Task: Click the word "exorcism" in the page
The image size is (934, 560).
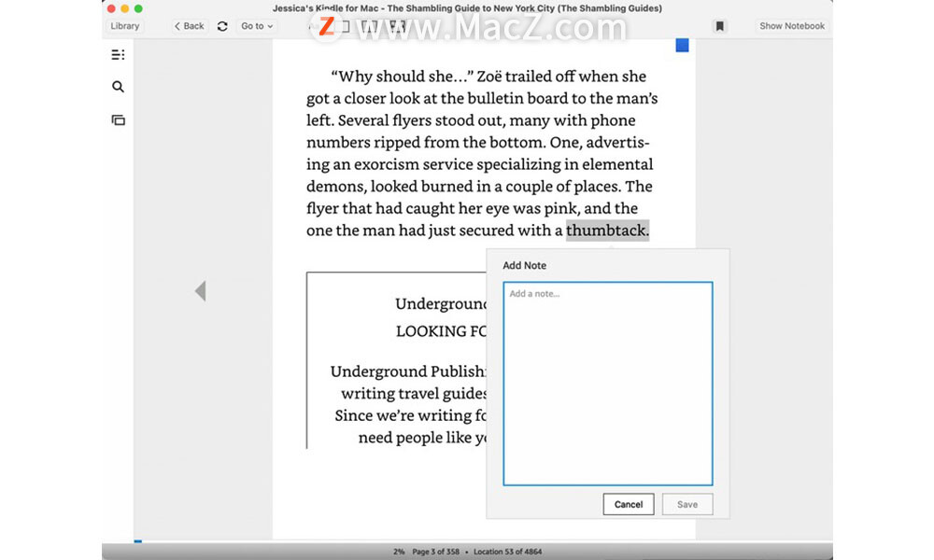Action: point(389,164)
